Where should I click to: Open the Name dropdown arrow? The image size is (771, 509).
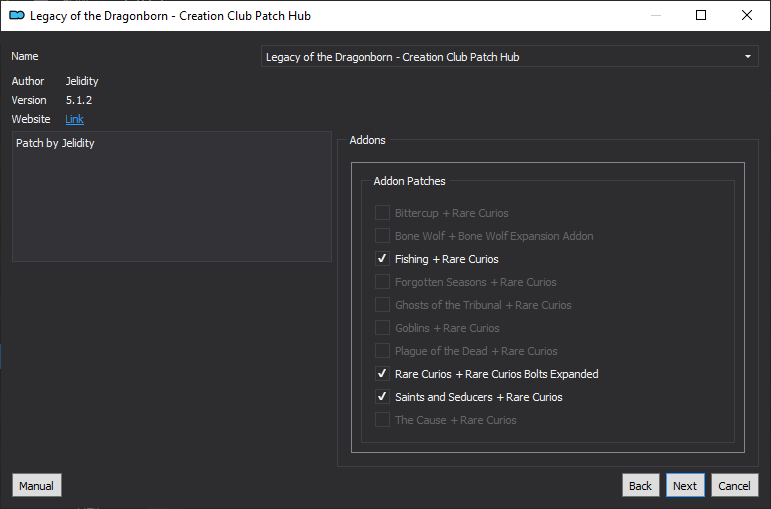coord(747,57)
